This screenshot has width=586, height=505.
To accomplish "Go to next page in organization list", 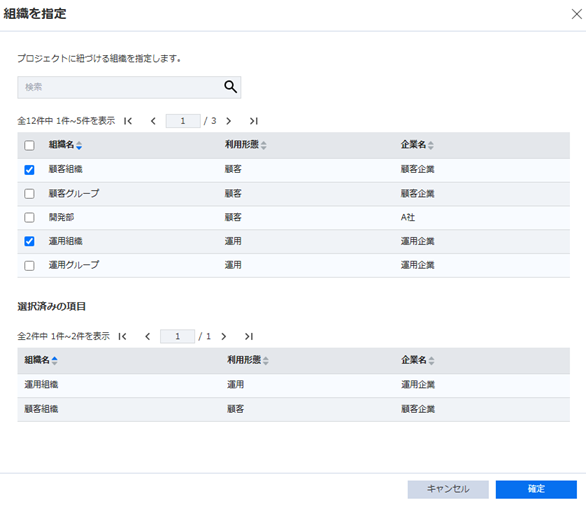I will point(229,121).
